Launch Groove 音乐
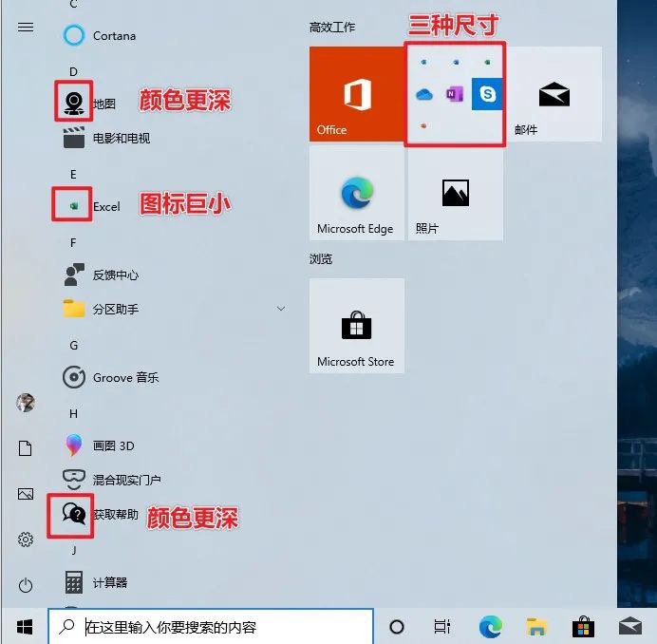Viewport: 657px width, 644px height. pos(111,377)
